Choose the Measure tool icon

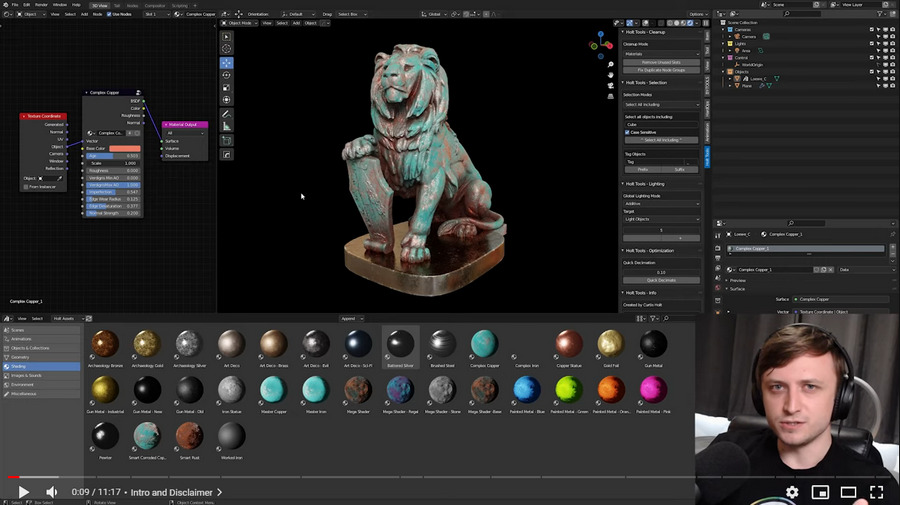click(x=227, y=127)
